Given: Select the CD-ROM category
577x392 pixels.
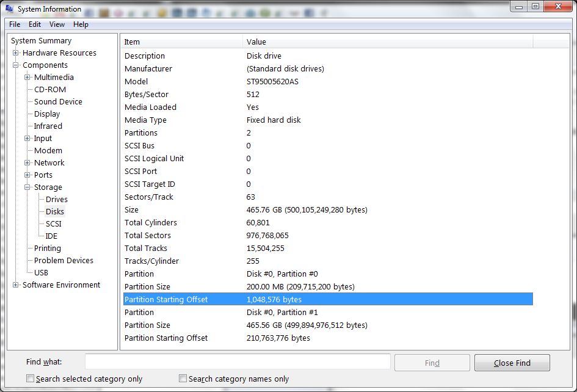Looking at the screenshot, I should click(50, 89).
